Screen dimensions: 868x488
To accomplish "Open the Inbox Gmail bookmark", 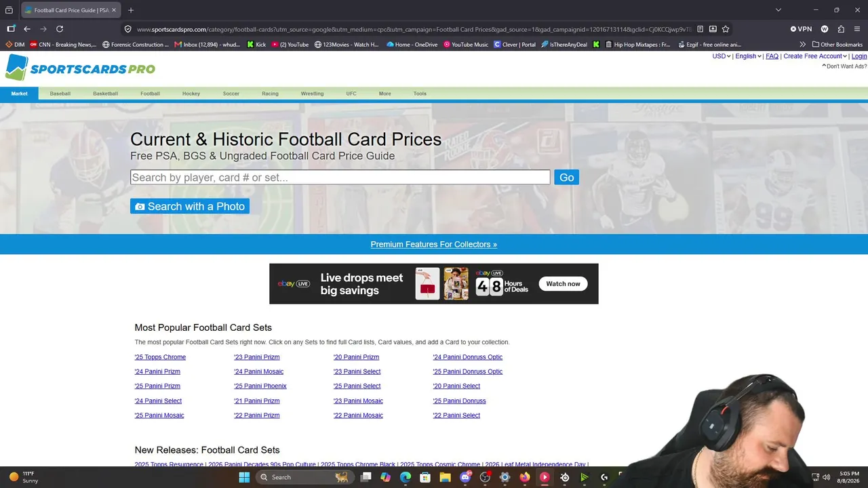I will tap(208, 45).
